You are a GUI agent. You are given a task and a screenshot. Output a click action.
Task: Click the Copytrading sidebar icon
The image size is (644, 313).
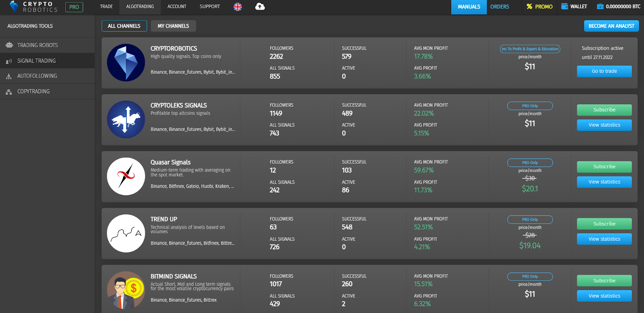(x=9, y=92)
